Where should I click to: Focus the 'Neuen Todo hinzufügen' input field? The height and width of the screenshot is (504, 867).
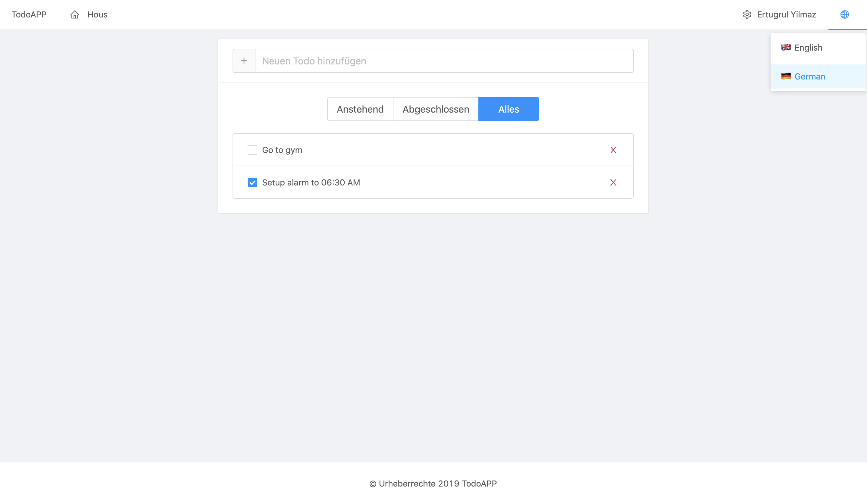click(444, 61)
